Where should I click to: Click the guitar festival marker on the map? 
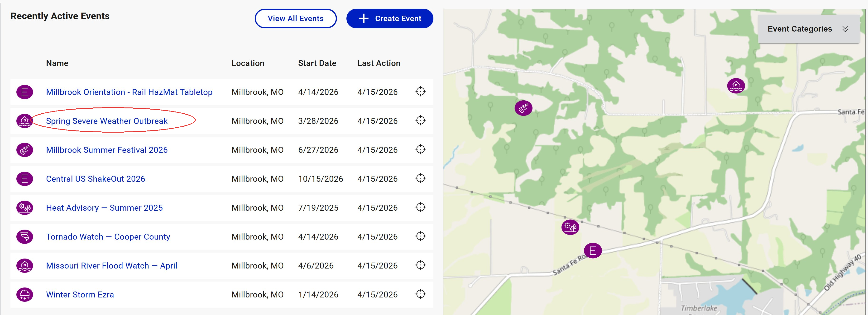coord(523,108)
